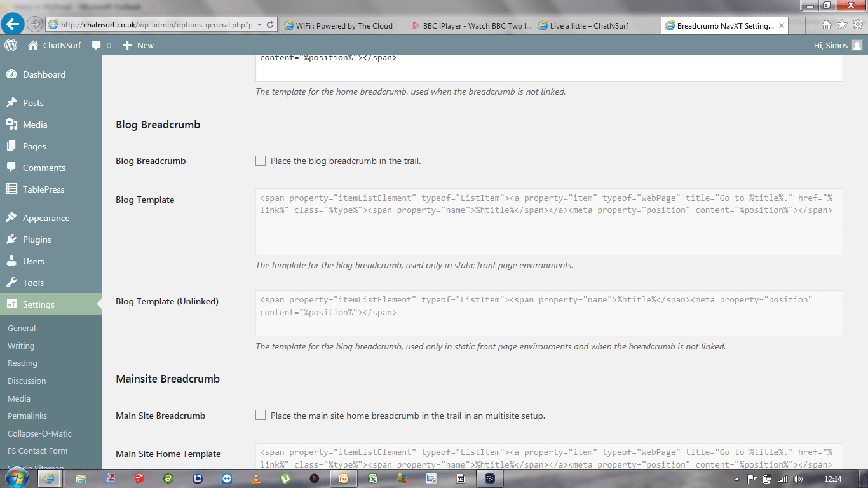Image resolution: width=868 pixels, height=488 pixels.
Task: Check the Main Site Breadcrumb multisite option
Action: pos(261,416)
